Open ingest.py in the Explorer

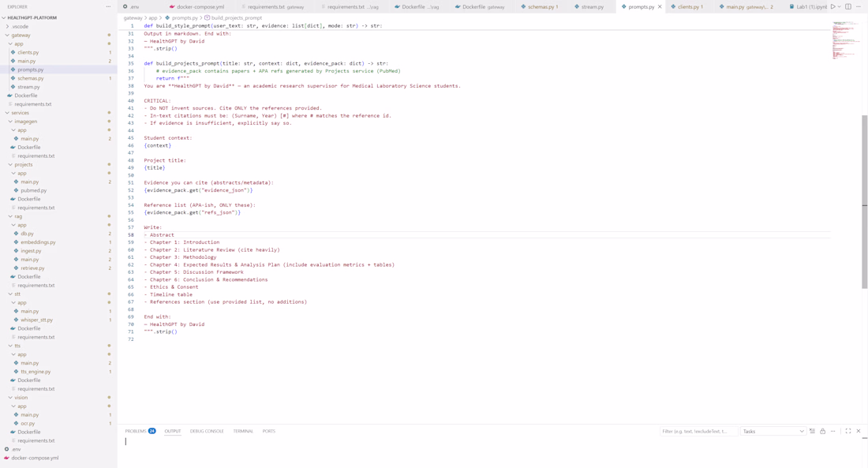pos(31,251)
